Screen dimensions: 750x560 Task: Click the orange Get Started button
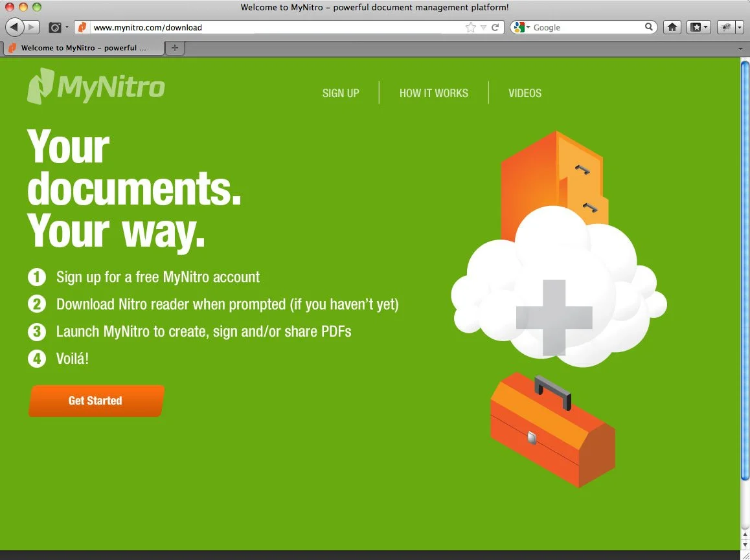(96, 401)
